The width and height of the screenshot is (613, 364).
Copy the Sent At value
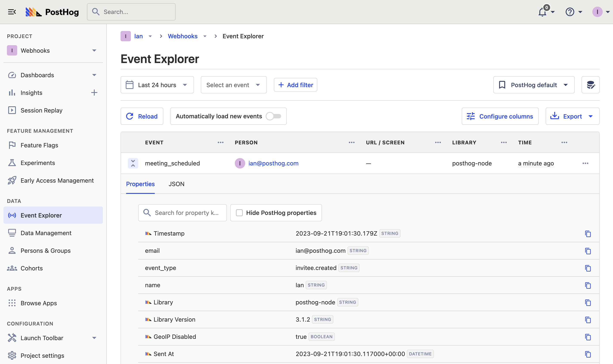[x=588, y=354]
